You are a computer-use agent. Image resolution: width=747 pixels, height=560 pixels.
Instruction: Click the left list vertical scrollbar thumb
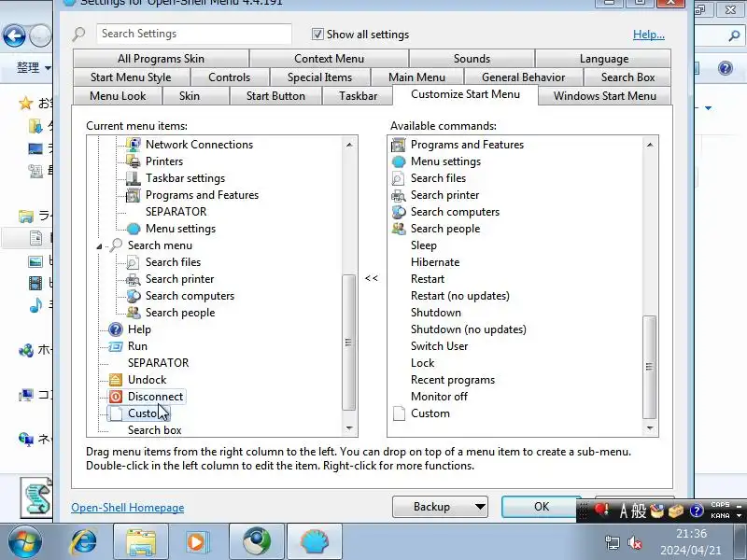[x=348, y=342]
